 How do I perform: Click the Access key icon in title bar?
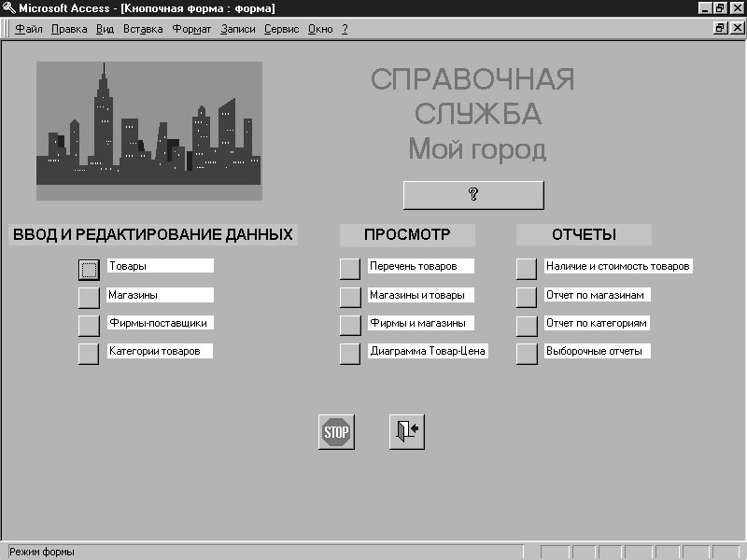8,7
